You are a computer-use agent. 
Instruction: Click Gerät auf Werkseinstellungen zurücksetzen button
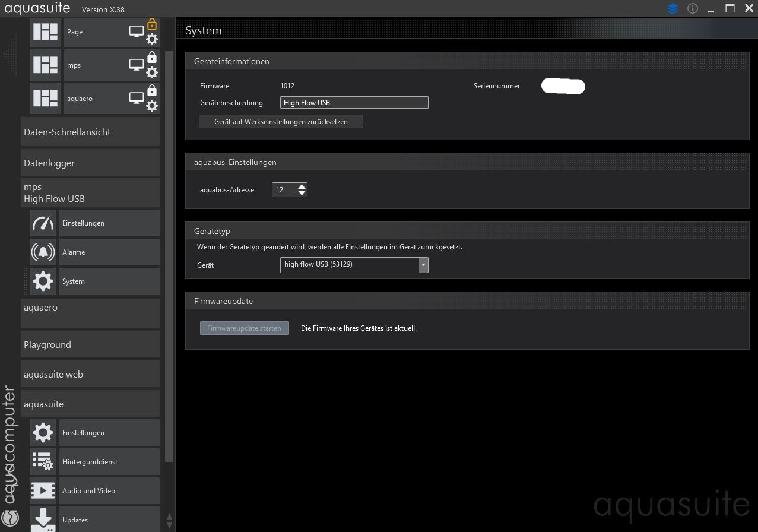(281, 122)
